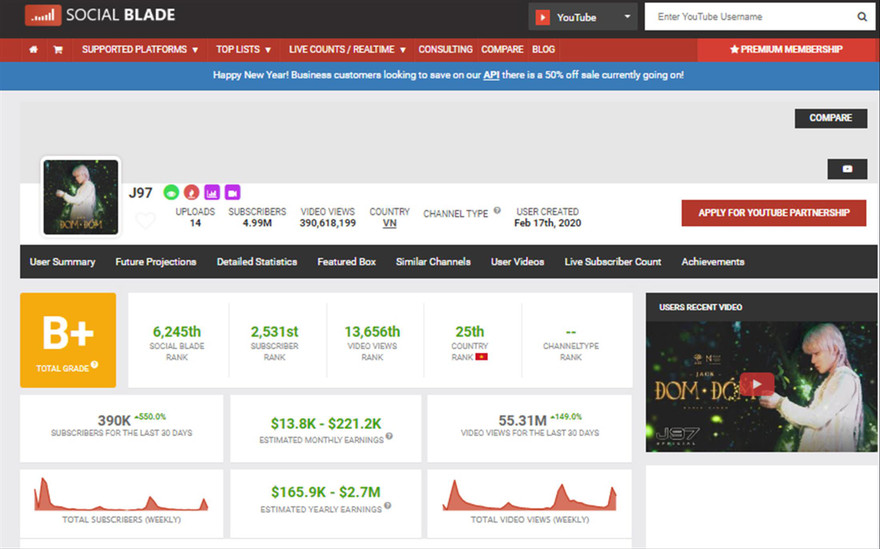Image resolution: width=880 pixels, height=549 pixels.
Task: Click the green badge icon beside J97
Action: click(171, 192)
